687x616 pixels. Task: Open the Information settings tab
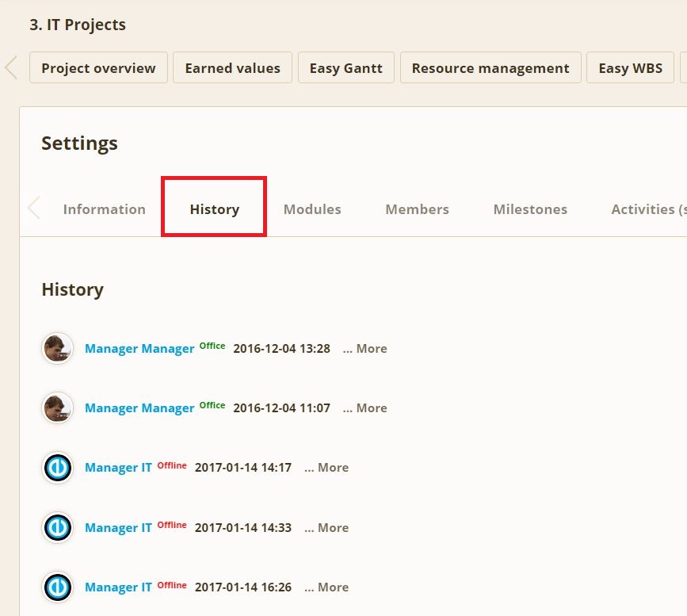click(x=104, y=209)
